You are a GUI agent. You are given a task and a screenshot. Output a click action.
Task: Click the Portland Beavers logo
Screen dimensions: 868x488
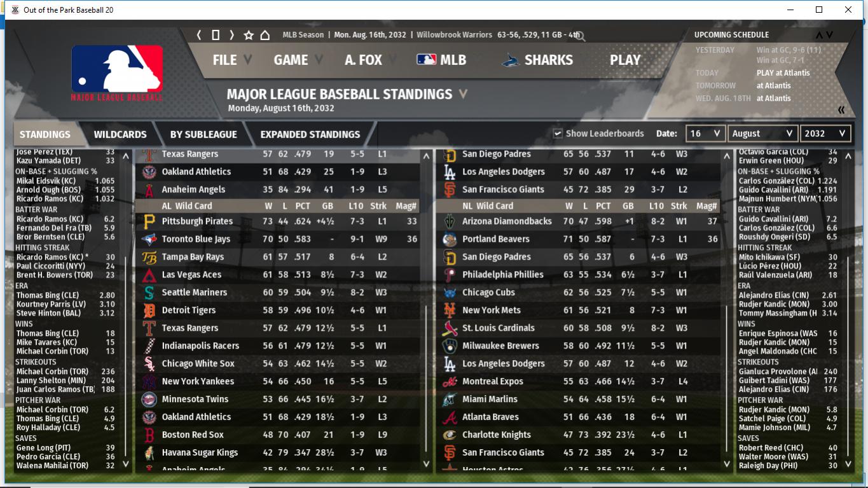[450, 239]
